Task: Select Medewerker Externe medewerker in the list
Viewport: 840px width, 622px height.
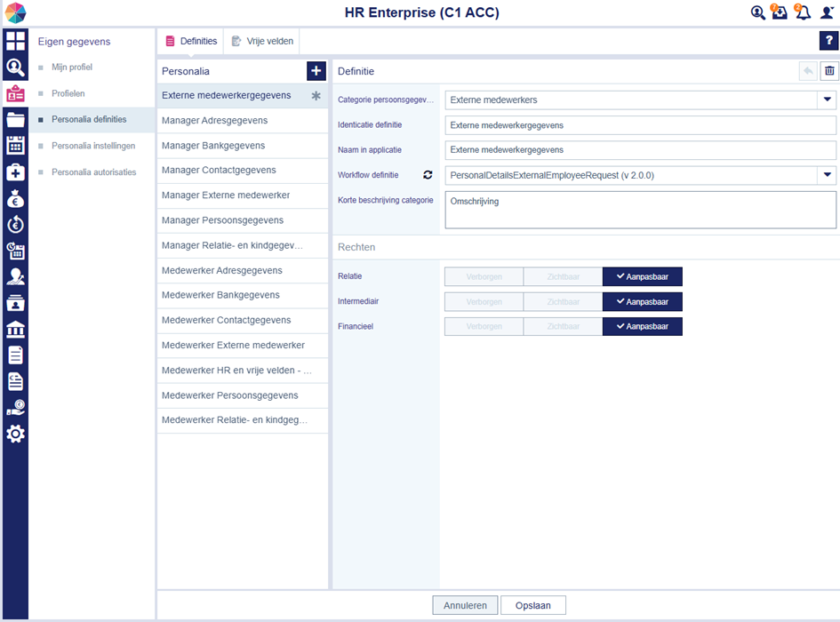Action: pyautogui.click(x=242, y=346)
